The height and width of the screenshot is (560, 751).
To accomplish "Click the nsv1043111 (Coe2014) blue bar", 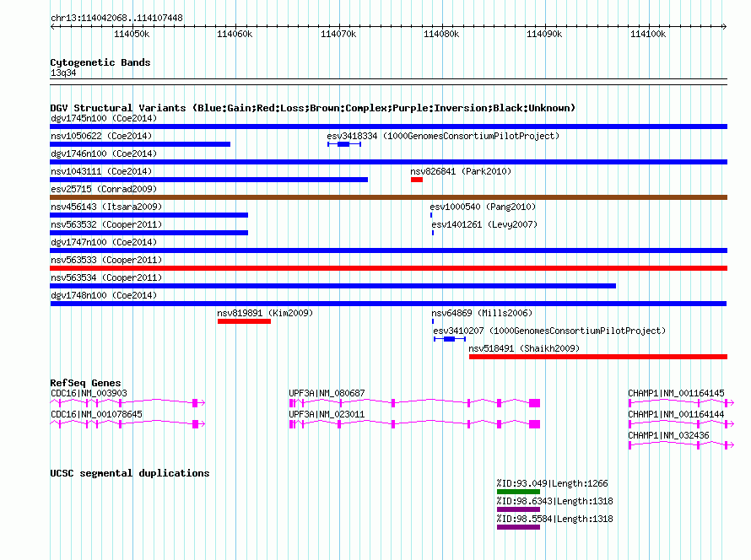I will (208, 180).
